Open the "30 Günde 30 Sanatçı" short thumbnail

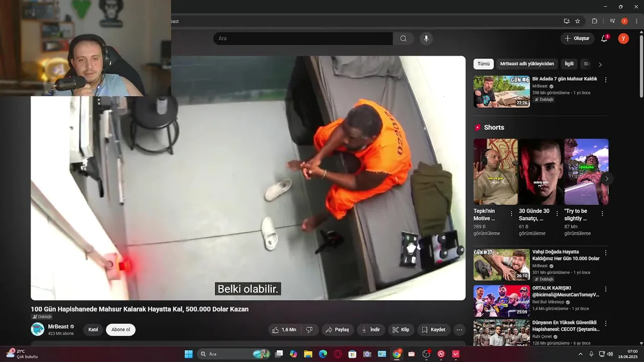pos(541,171)
